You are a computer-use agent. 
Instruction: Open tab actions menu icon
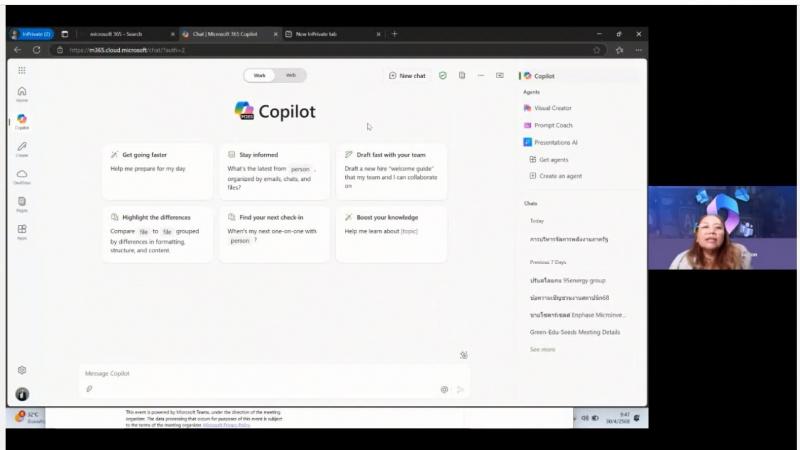pos(65,34)
